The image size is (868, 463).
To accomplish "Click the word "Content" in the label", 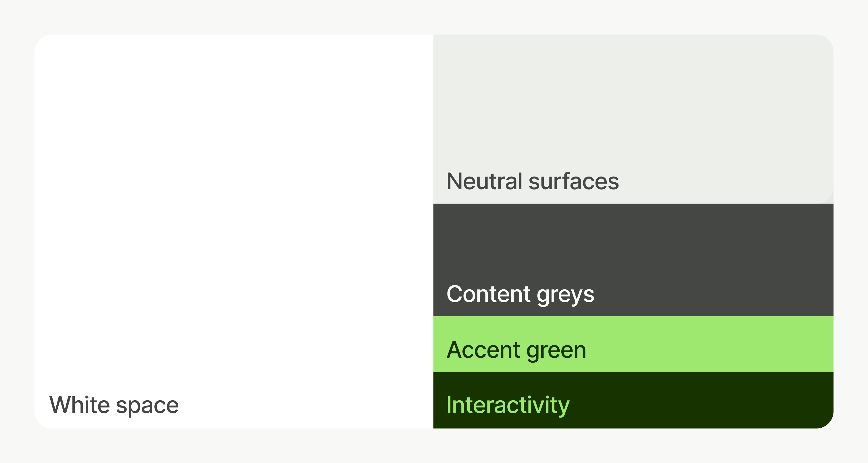I will [489, 294].
